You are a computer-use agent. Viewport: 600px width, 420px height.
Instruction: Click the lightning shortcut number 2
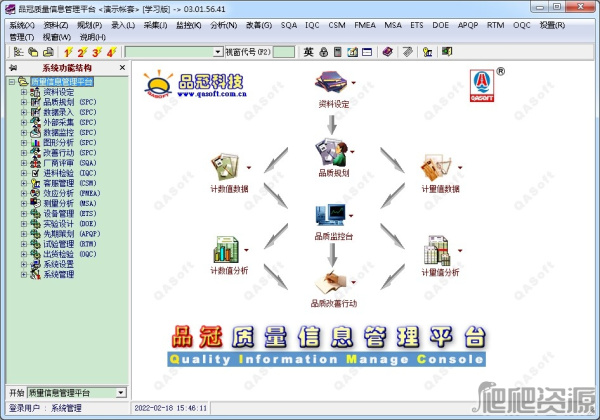(x=83, y=52)
